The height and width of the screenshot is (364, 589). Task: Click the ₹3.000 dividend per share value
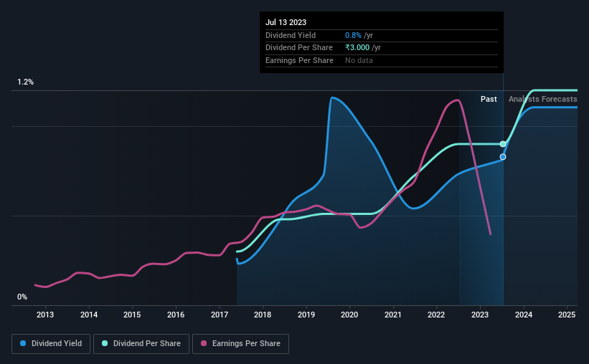pyautogui.click(x=357, y=48)
